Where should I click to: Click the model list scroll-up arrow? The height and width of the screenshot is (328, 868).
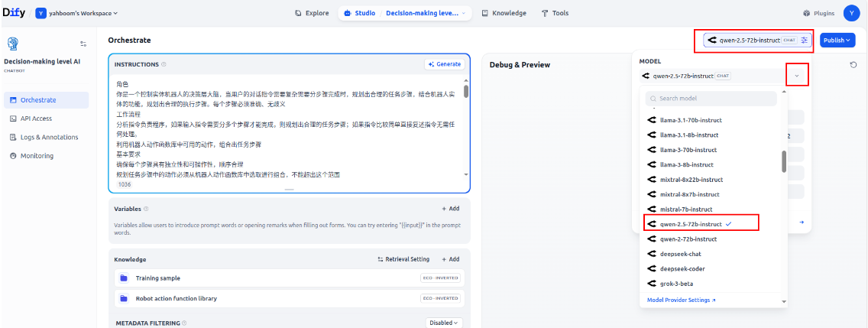tap(784, 91)
